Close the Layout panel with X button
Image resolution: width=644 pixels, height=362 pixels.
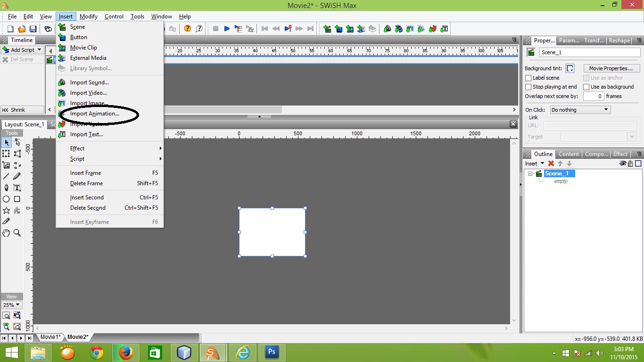point(513,124)
